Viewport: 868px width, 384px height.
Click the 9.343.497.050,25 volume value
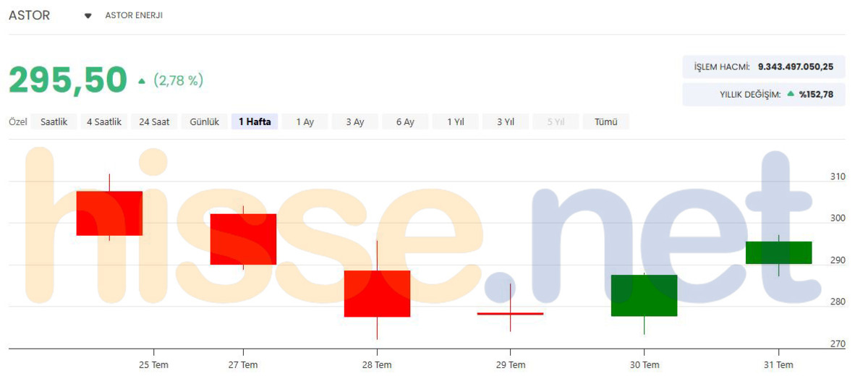[x=796, y=67]
